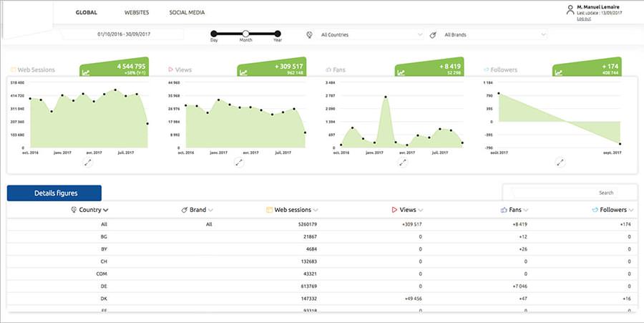Click web sessions value 5260179

(307, 224)
